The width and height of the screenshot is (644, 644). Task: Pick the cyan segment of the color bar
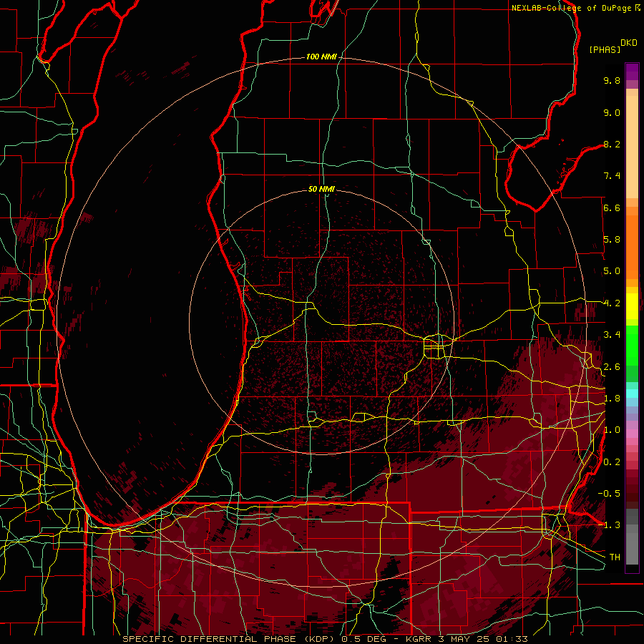[x=632, y=394]
